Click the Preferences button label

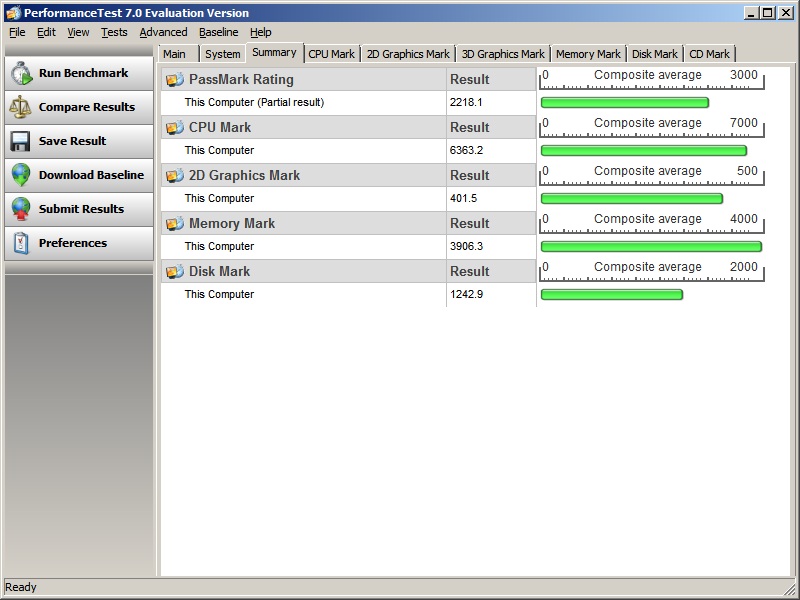coord(73,243)
